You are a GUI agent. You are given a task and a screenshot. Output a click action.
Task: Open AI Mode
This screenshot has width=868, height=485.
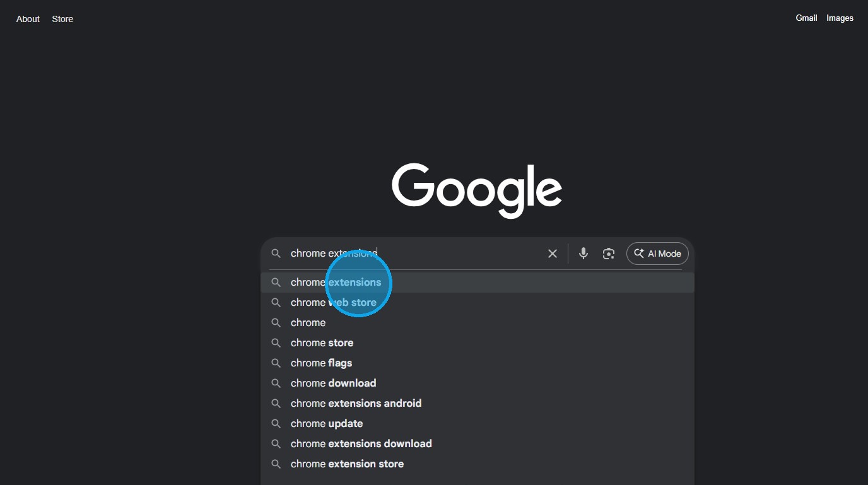click(657, 254)
